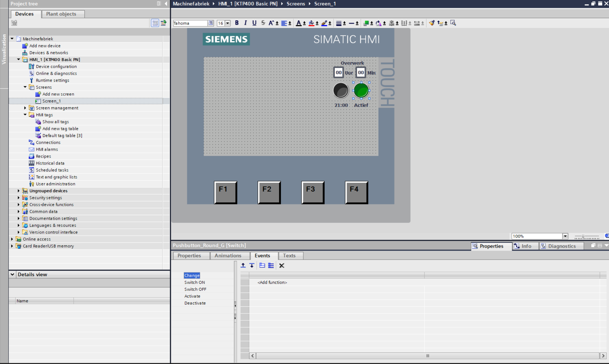This screenshot has width=609, height=364.
Task: Click the zoom selection tool icon
Action: pyautogui.click(x=453, y=23)
